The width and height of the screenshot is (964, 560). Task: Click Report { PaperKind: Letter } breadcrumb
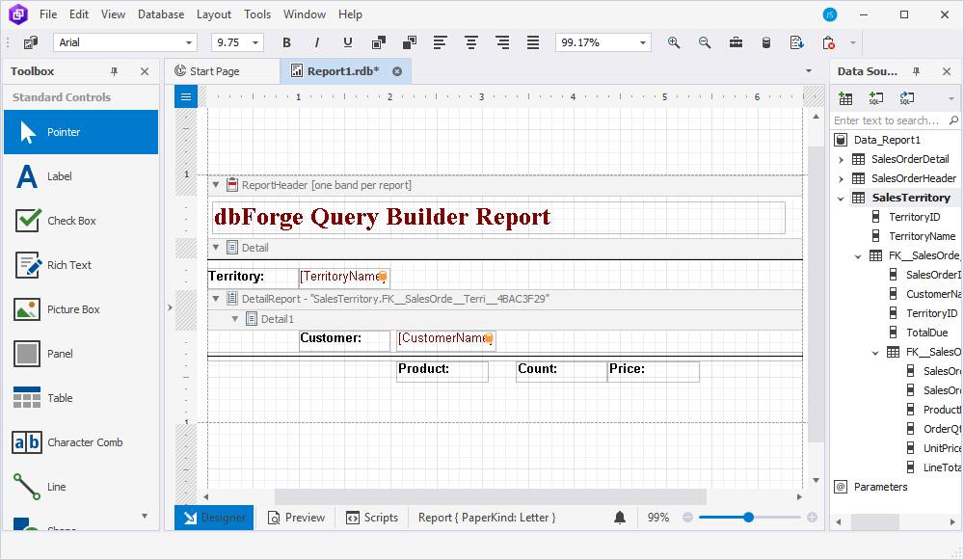[487, 518]
